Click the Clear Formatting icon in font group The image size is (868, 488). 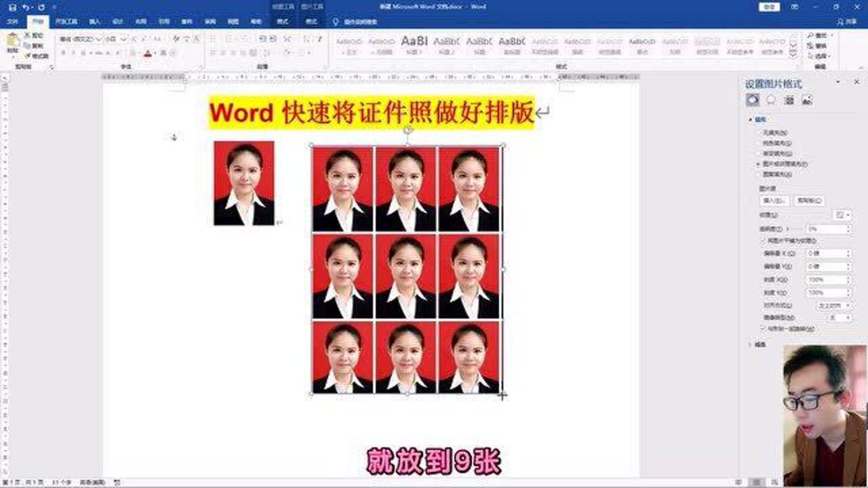coord(176,39)
